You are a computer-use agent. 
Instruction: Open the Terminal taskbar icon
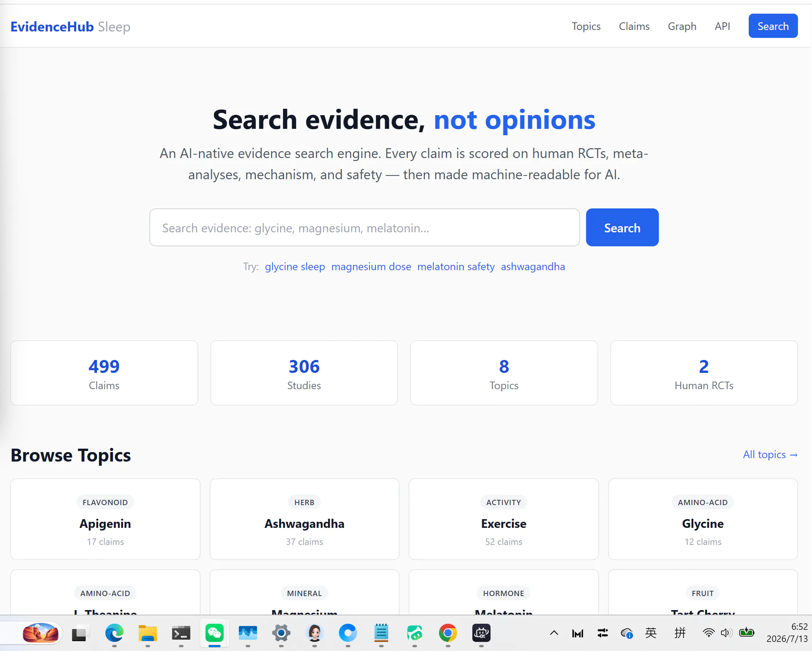click(181, 633)
